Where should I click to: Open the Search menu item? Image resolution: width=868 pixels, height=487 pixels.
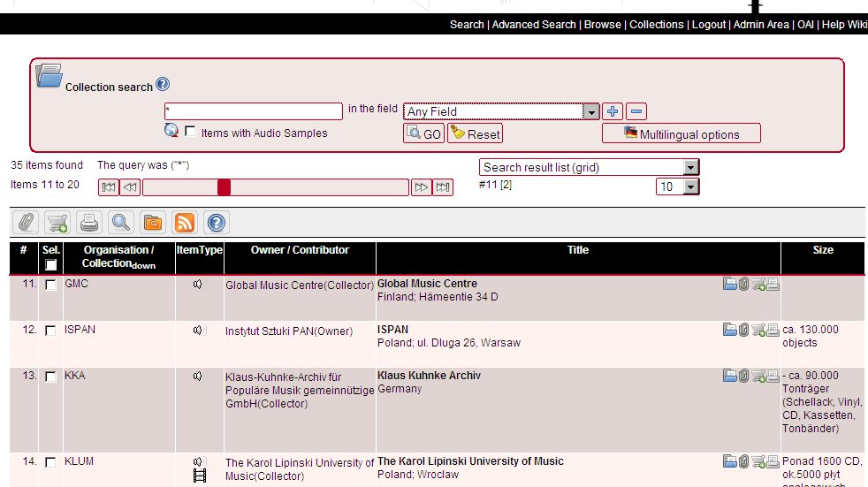tap(467, 25)
